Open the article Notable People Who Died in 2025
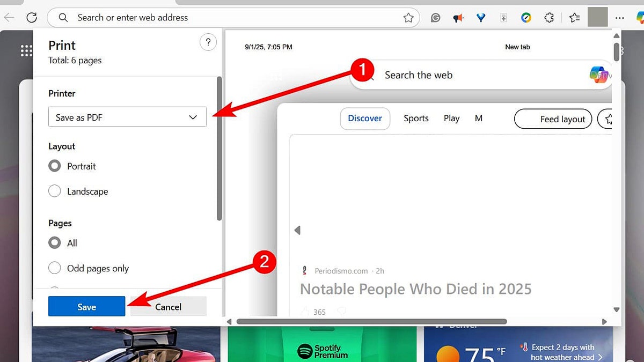The width and height of the screenshot is (644, 362). [x=416, y=289]
